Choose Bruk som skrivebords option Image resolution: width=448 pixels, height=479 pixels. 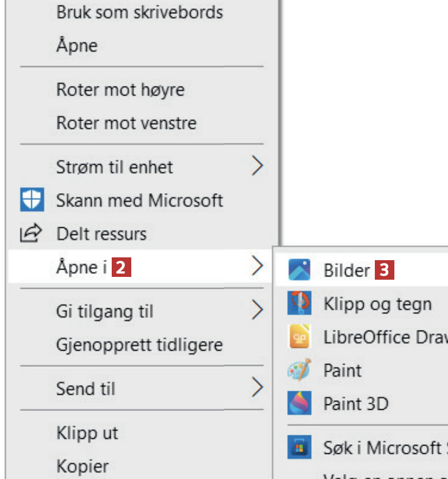140,12
